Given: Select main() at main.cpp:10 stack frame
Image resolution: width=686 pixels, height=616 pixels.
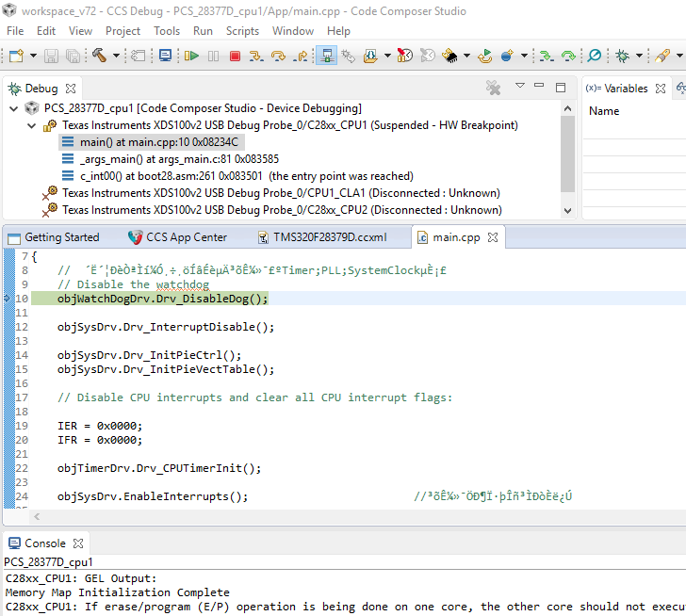Looking at the screenshot, I should click(x=152, y=142).
